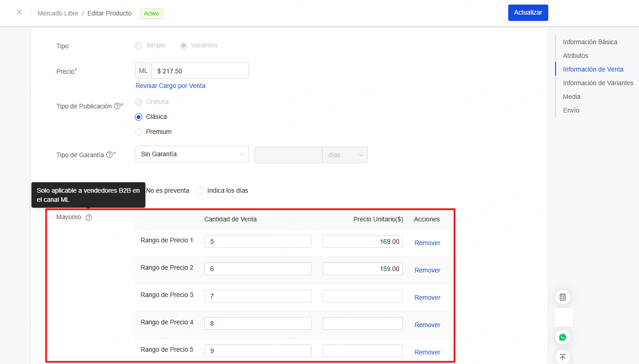
Task: Click quantity field for Rango de Precio 2
Action: (x=258, y=269)
